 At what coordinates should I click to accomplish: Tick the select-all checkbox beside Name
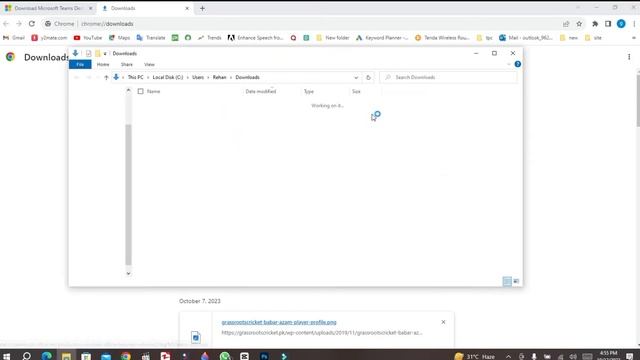[x=140, y=91]
